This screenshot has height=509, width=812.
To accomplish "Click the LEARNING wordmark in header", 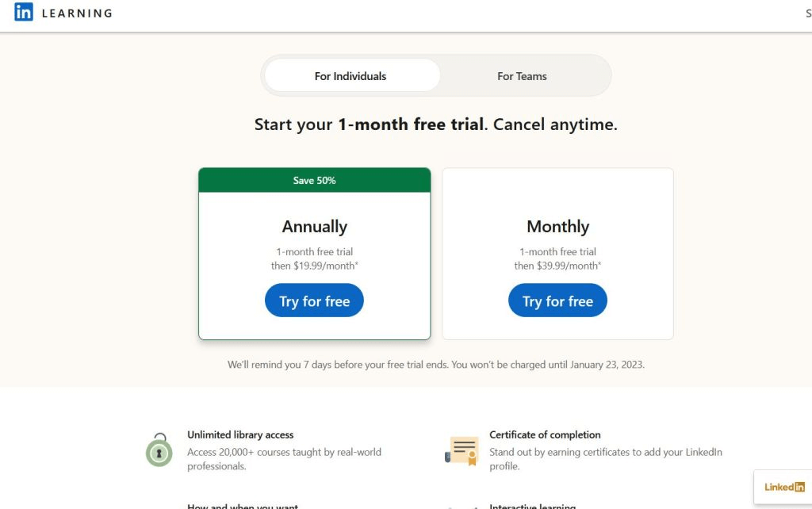I will [x=77, y=13].
